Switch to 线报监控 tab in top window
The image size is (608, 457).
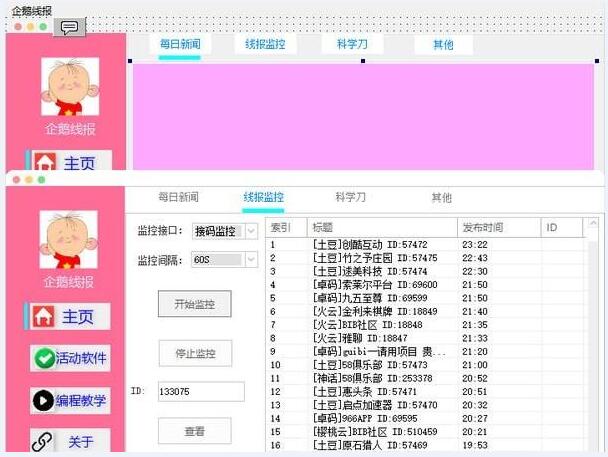(x=265, y=45)
